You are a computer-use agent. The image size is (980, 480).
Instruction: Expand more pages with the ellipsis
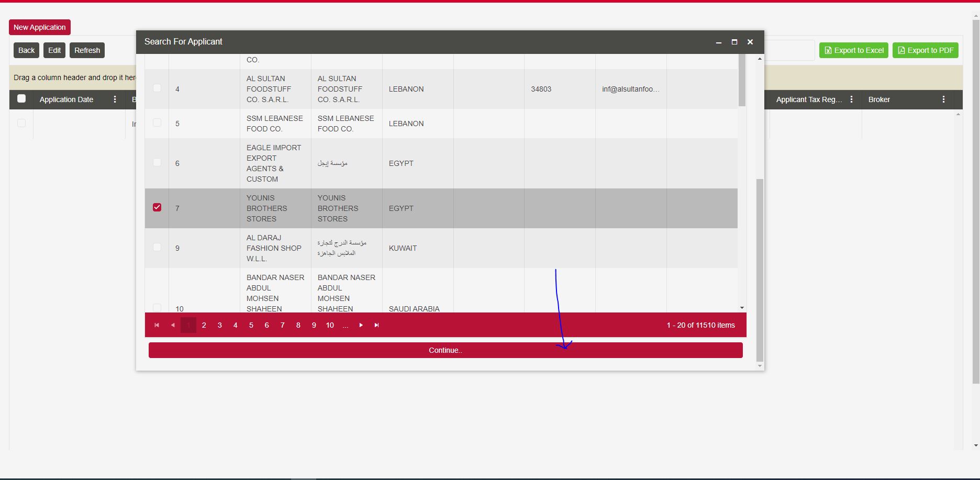click(346, 325)
